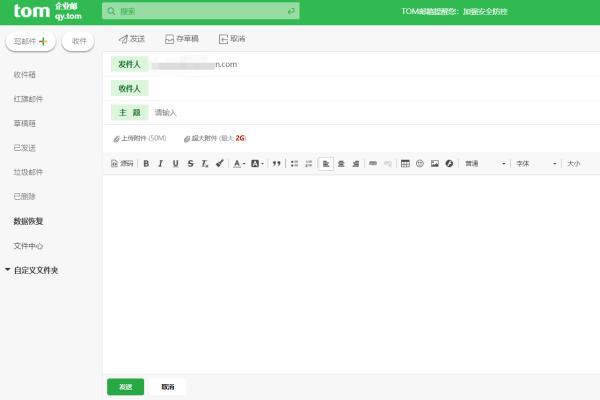Upload an attachment (50M)
600x400 pixels.
140,139
